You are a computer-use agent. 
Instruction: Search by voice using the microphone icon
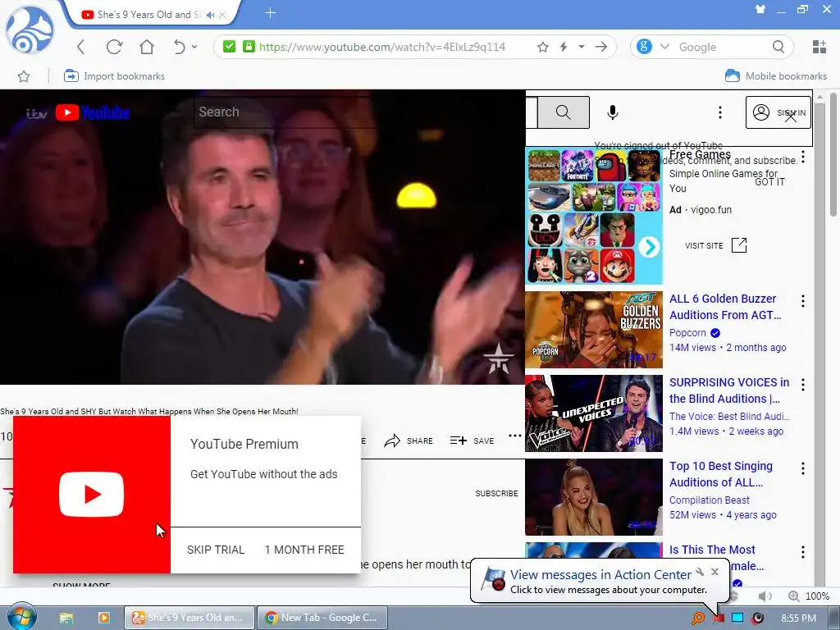[613, 112]
